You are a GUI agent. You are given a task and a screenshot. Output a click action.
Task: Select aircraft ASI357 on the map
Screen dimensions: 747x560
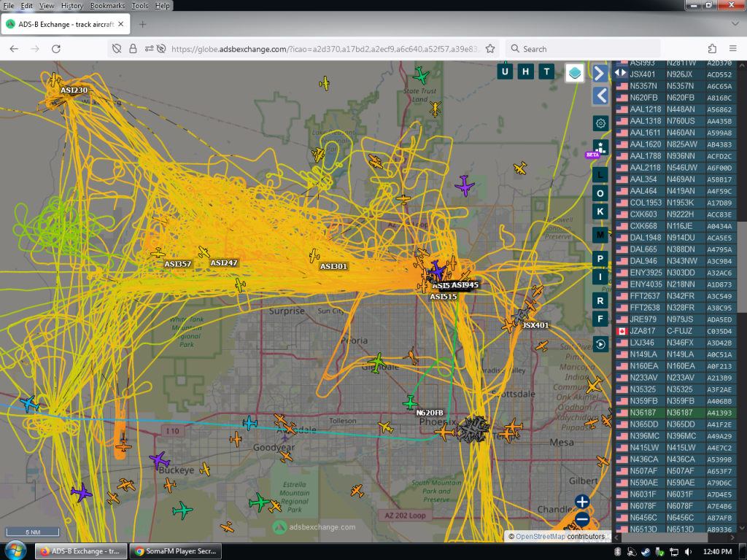coord(158,253)
